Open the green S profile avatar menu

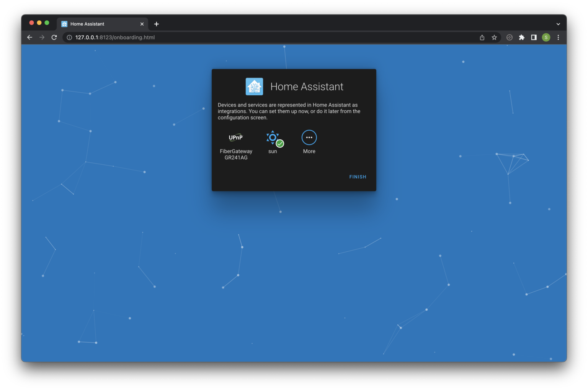(546, 37)
